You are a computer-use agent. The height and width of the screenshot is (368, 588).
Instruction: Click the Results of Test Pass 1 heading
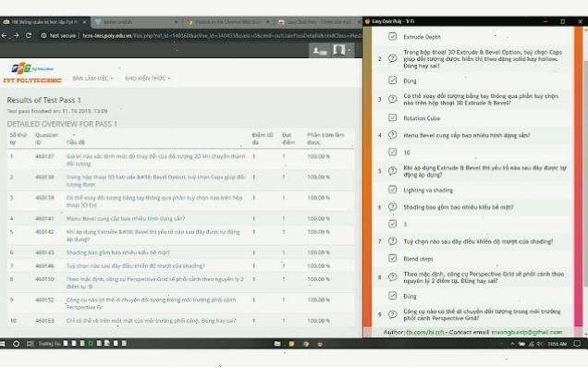[x=43, y=100]
